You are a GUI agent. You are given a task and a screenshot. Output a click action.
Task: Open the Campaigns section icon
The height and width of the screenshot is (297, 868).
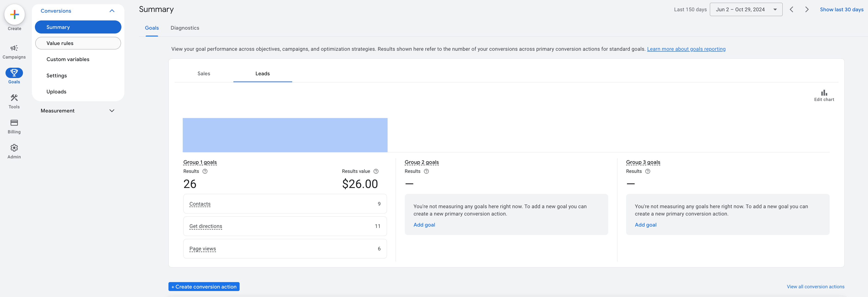tap(14, 48)
